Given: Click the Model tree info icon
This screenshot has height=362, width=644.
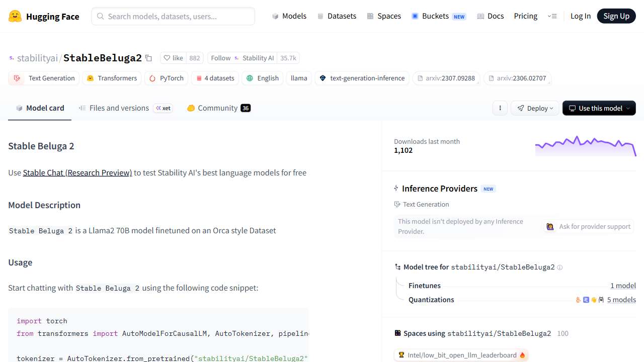Looking at the screenshot, I should pyautogui.click(x=560, y=267).
